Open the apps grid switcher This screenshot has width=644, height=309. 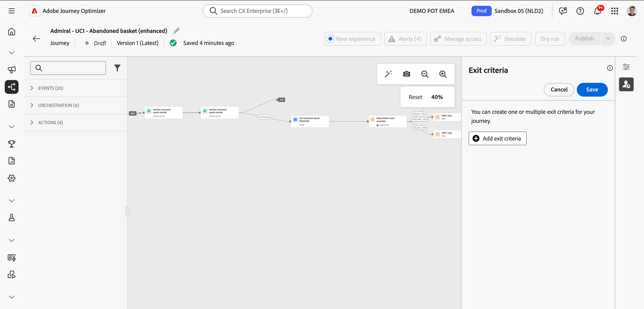[x=614, y=11]
